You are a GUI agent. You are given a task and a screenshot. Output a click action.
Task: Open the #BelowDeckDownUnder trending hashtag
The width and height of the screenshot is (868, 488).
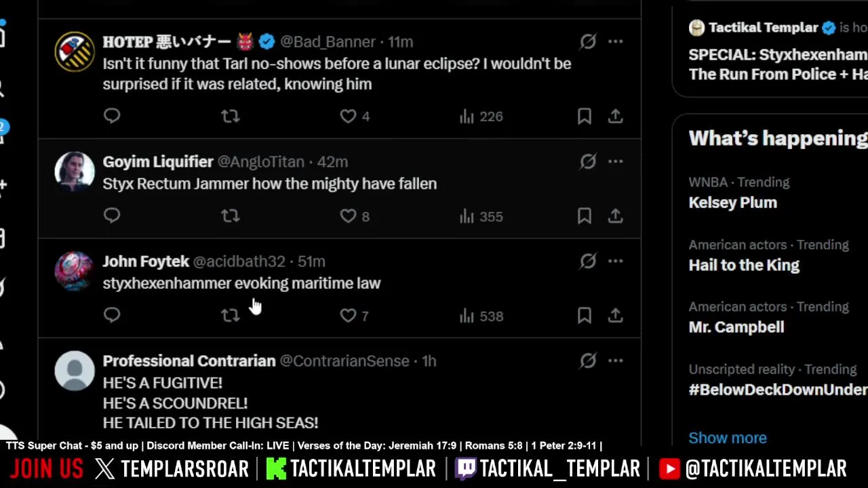(777, 390)
